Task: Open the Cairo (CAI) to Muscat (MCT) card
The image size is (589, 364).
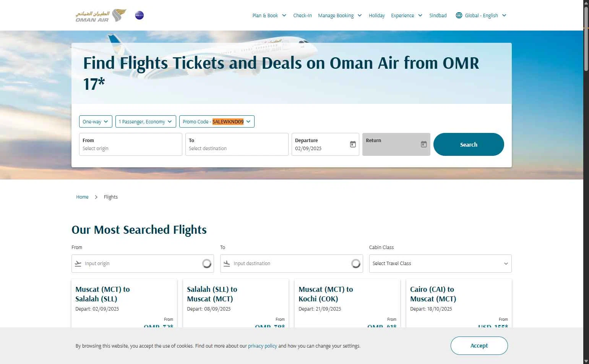Action: coord(459,303)
